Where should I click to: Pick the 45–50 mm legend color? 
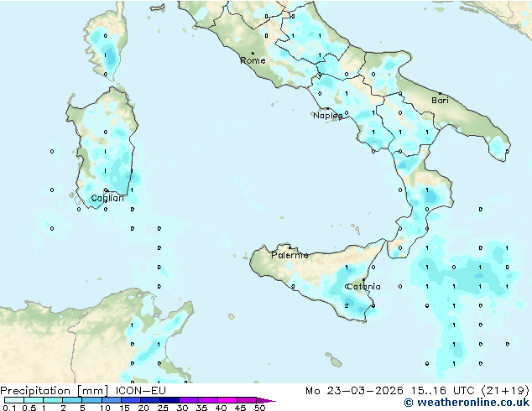[x=247, y=400]
